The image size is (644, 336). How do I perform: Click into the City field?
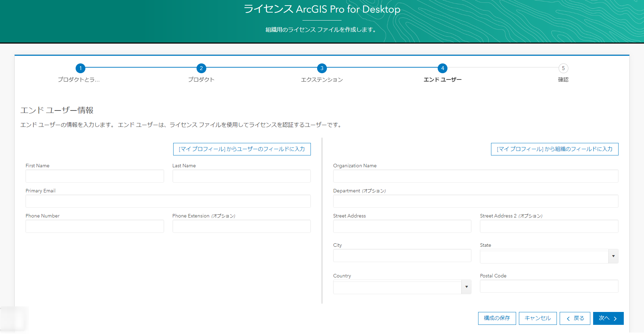tap(402, 255)
